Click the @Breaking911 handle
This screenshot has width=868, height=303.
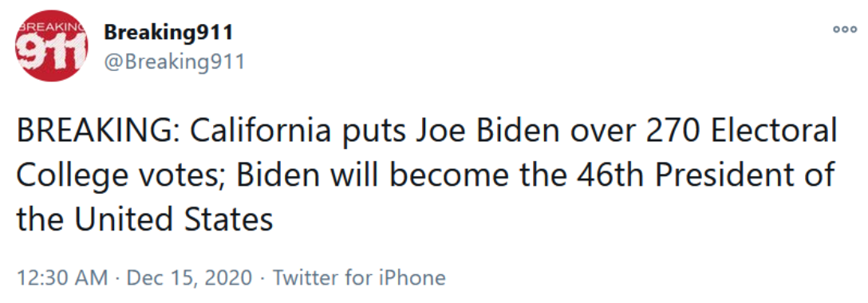tap(174, 61)
